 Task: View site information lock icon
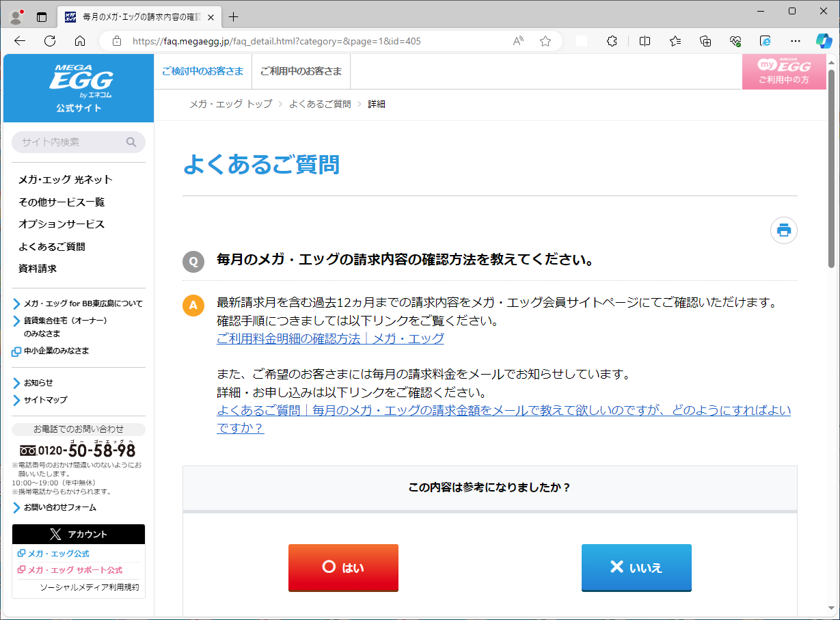(117, 41)
